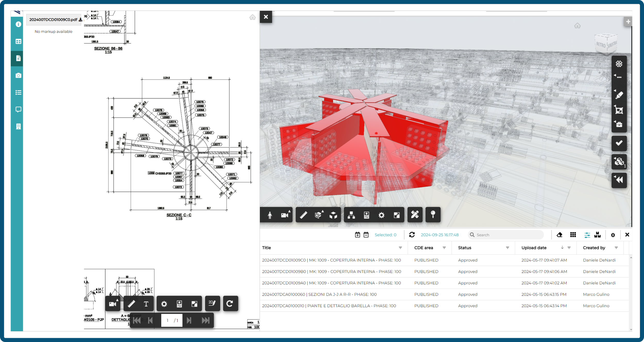Click the eraser clear filters icon
The width and height of the screenshot is (644, 342).
pyautogui.click(x=559, y=235)
